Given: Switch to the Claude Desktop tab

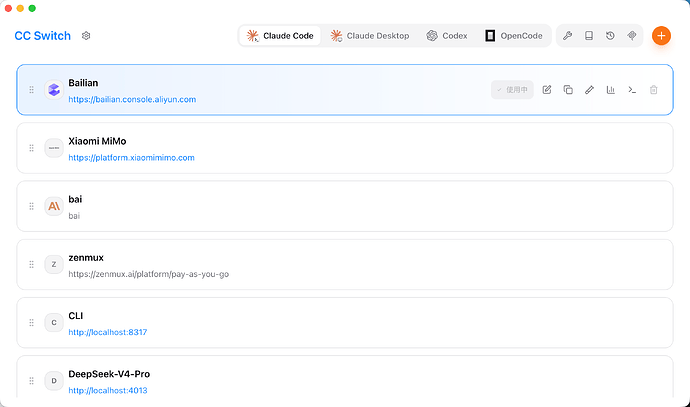Looking at the screenshot, I should coord(370,36).
